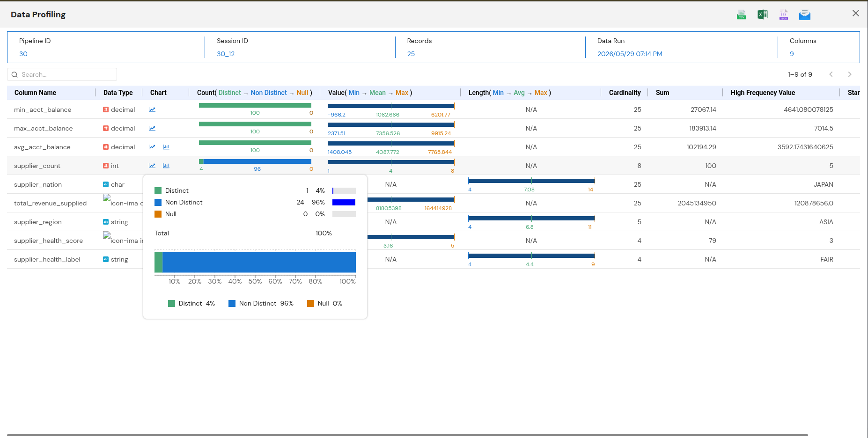Click char type icon for supplier_nation
The width and height of the screenshot is (868, 438).
tap(106, 184)
